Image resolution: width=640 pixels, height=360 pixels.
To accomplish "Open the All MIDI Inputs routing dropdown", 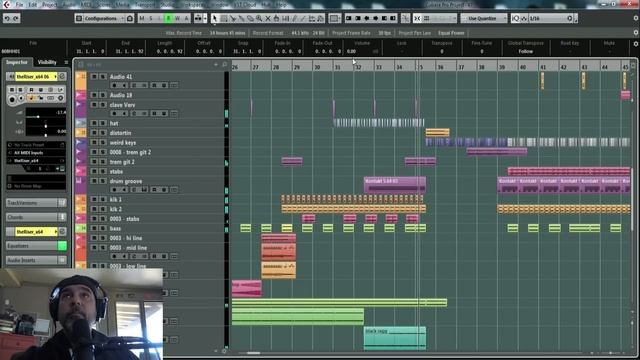I will pyautogui.click(x=36, y=153).
